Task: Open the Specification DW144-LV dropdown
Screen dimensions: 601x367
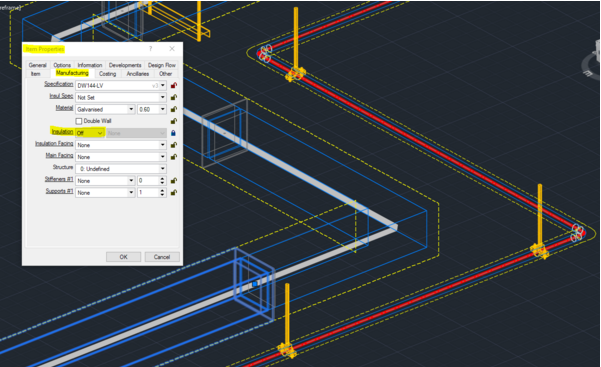Action: tap(163, 86)
